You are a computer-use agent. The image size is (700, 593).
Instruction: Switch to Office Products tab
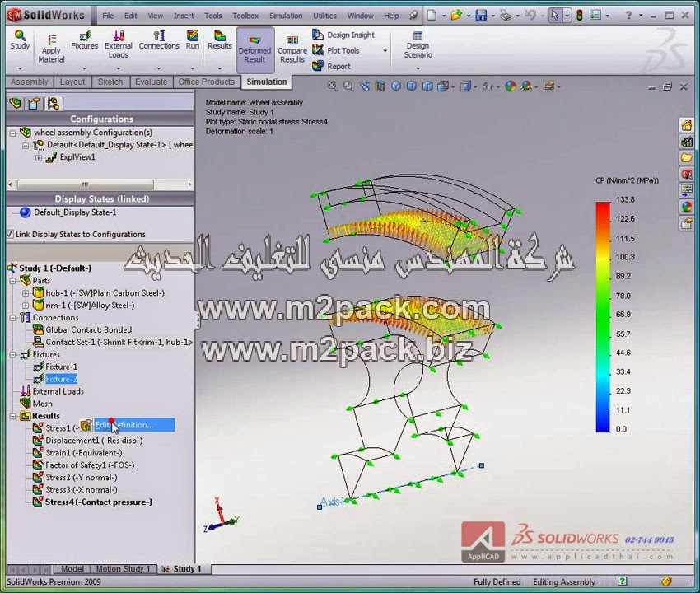[x=206, y=82]
